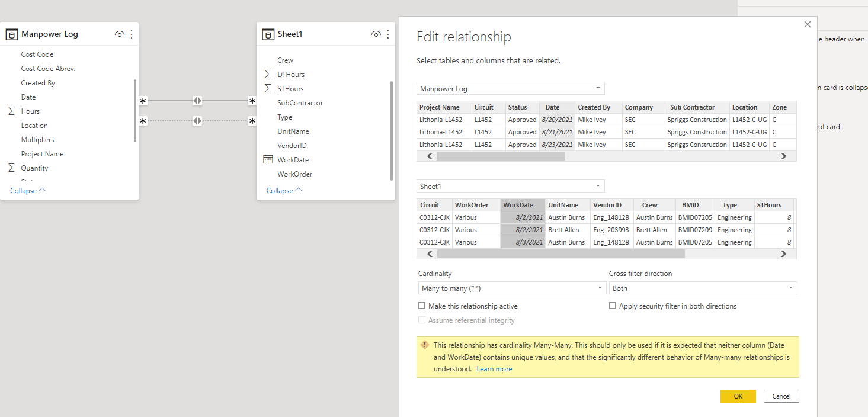Image resolution: width=868 pixels, height=417 pixels.
Task: Check Make this relationship active
Action: click(x=422, y=306)
